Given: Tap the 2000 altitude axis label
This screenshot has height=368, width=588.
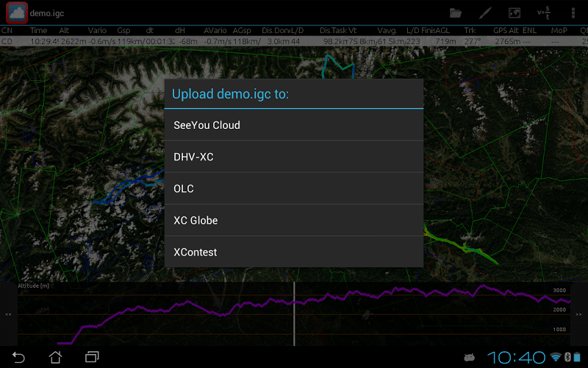Looking at the screenshot, I should (x=559, y=310).
